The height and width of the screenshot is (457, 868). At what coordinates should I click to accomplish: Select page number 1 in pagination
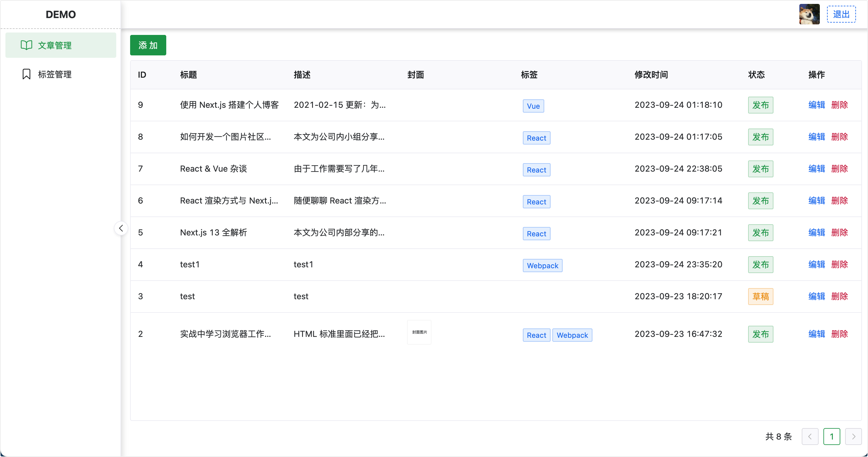[x=831, y=437]
